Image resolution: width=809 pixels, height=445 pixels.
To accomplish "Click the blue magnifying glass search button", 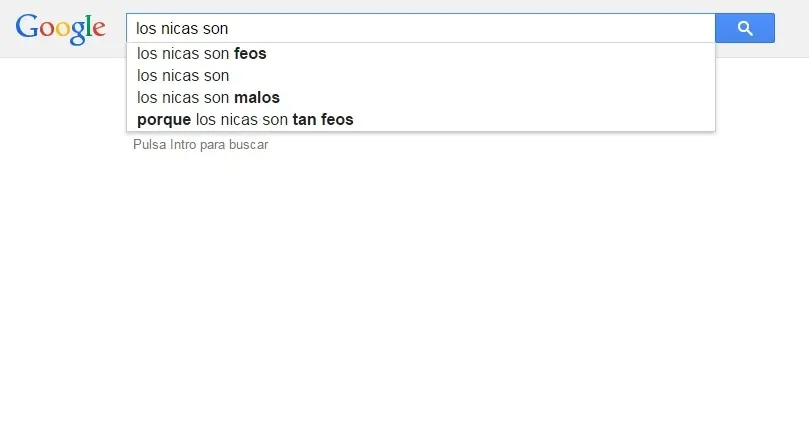I will coord(745,28).
